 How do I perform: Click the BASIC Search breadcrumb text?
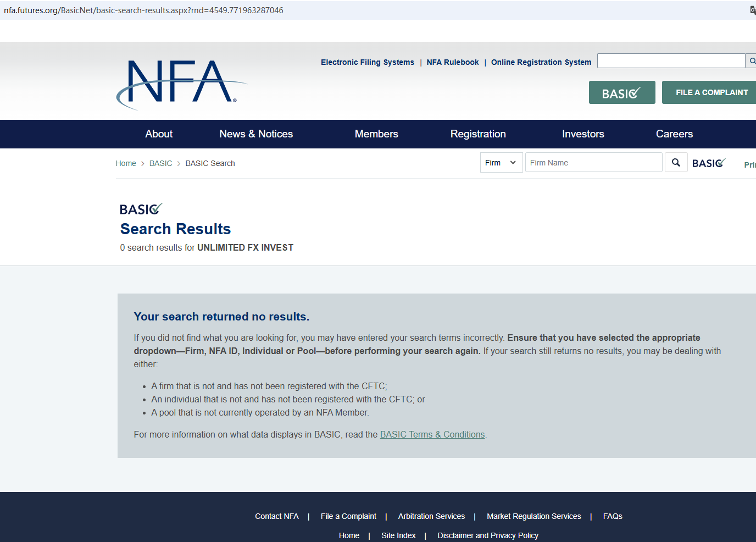click(x=210, y=163)
